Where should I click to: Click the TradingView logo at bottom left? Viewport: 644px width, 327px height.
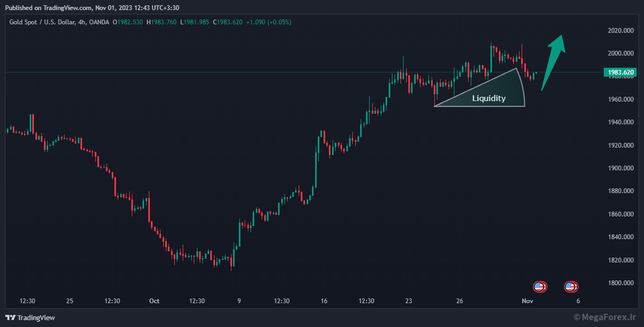click(30, 317)
